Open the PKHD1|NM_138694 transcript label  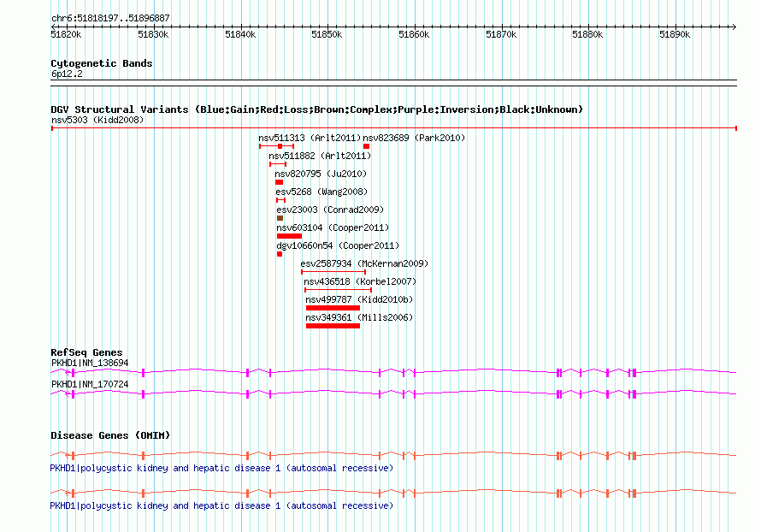click(x=91, y=364)
